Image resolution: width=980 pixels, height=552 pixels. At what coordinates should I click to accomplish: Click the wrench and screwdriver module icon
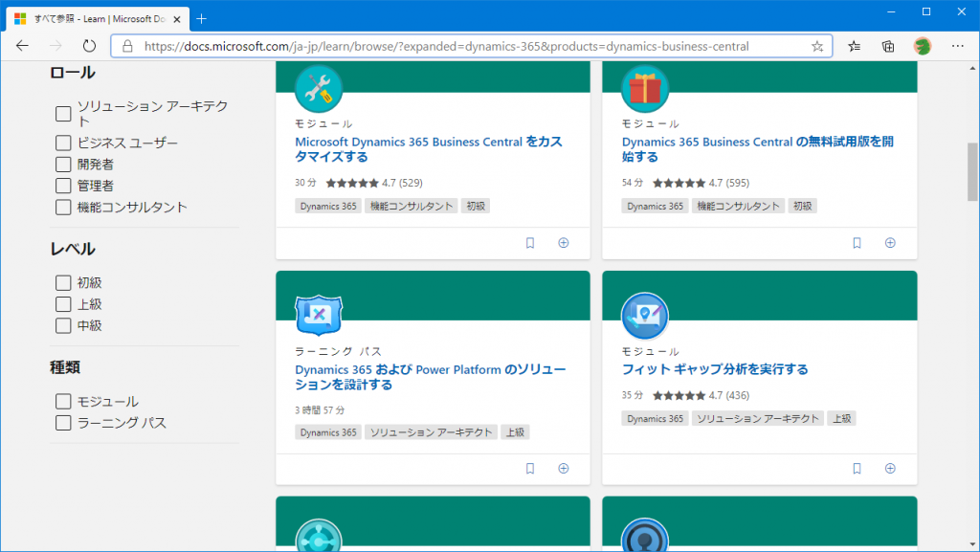pyautogui.click(x=319, y=89)
